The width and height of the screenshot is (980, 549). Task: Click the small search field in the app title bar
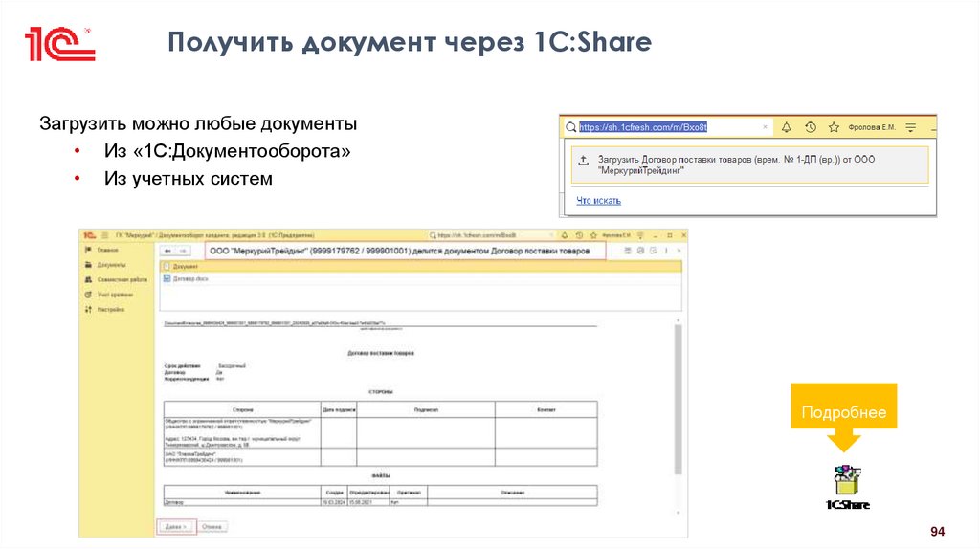491,235
